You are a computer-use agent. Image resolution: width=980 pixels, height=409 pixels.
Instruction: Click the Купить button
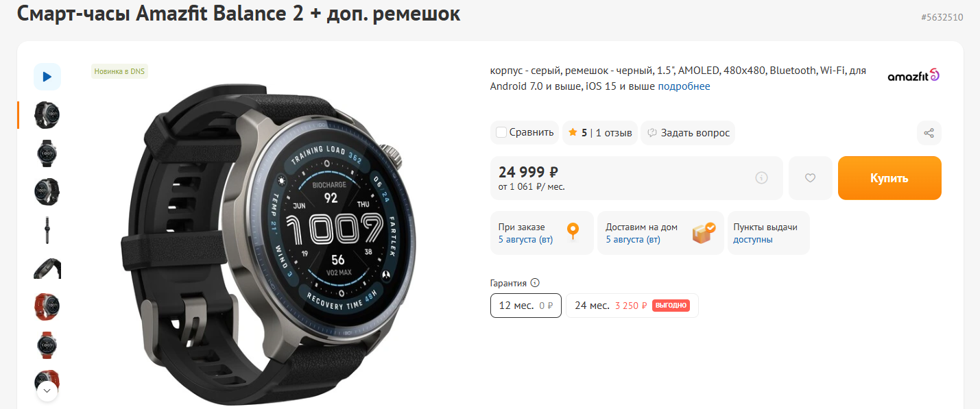tap(889, 178)
